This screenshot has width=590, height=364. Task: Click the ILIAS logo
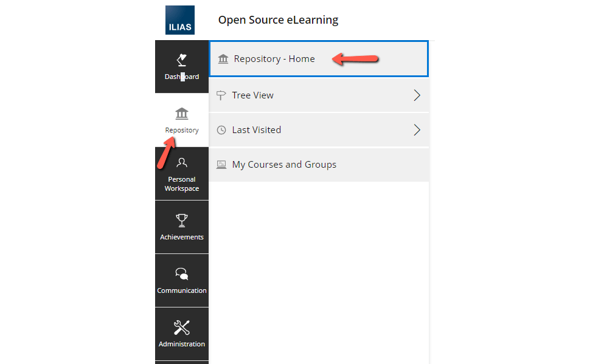click(x=180, y=20)
